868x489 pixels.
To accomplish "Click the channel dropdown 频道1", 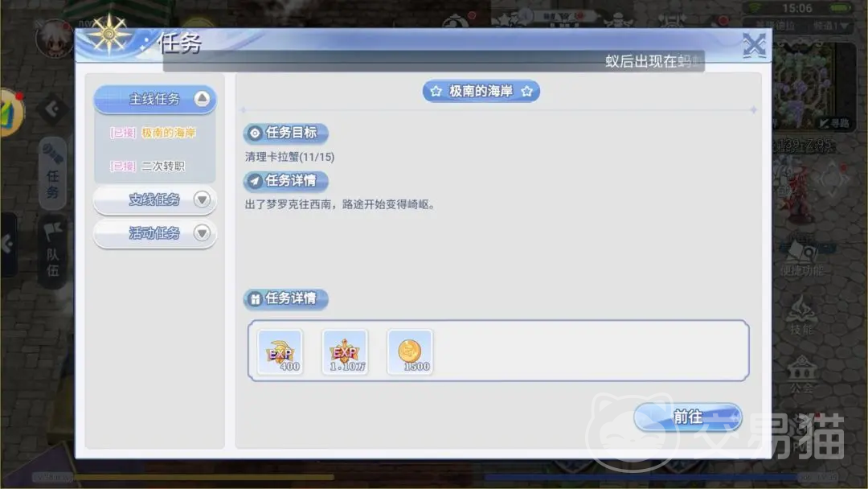I will pos(830,26).
